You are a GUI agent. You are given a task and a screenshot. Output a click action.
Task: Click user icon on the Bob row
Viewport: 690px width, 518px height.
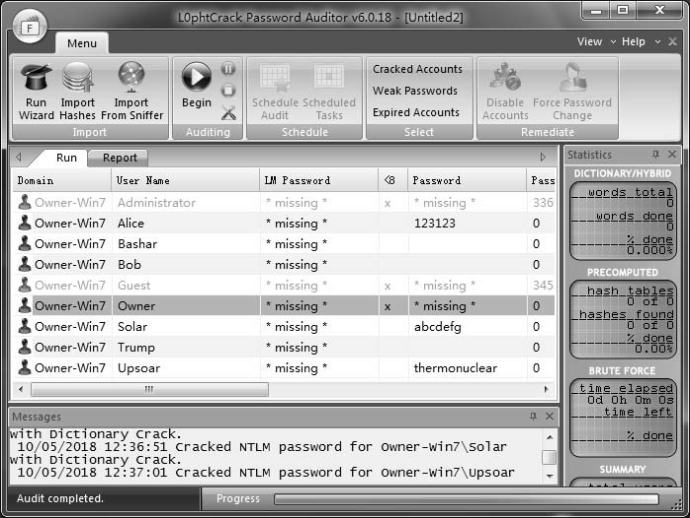25,264
